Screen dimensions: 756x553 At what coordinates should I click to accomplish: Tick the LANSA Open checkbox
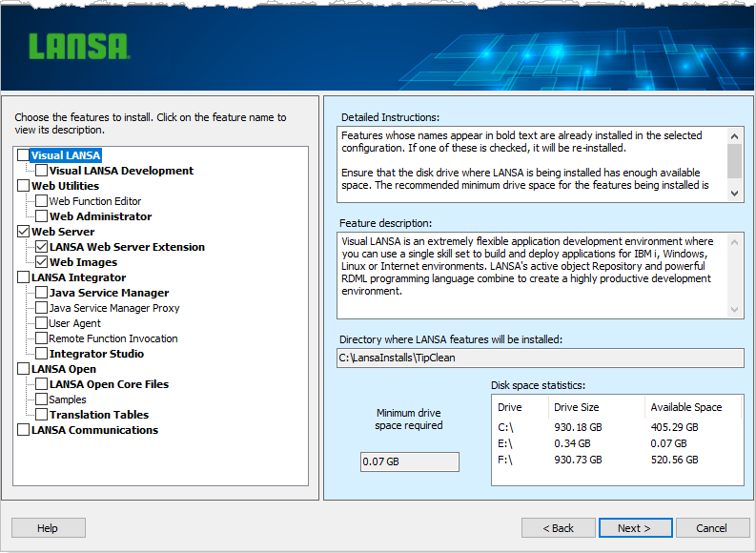click(23, 369)
